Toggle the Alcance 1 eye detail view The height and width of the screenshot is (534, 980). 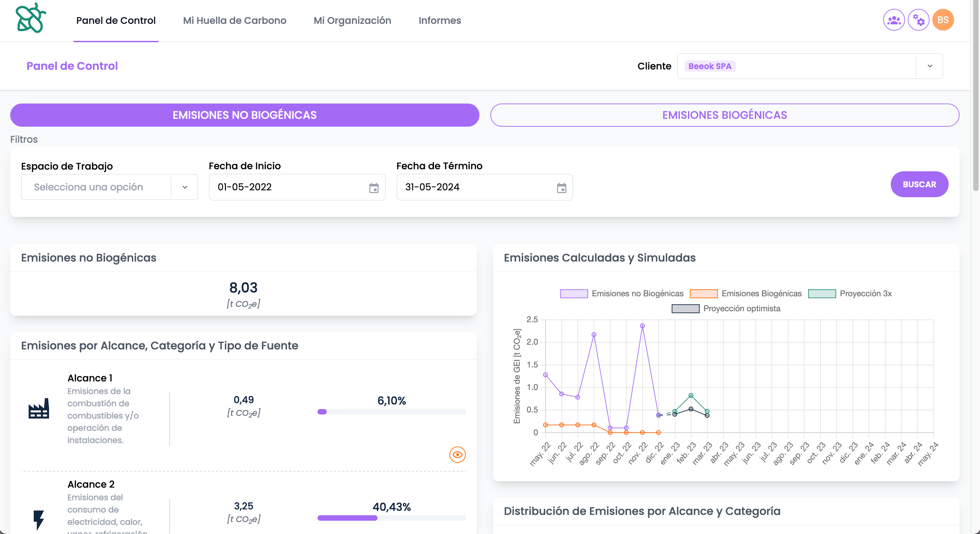[457, 455]
